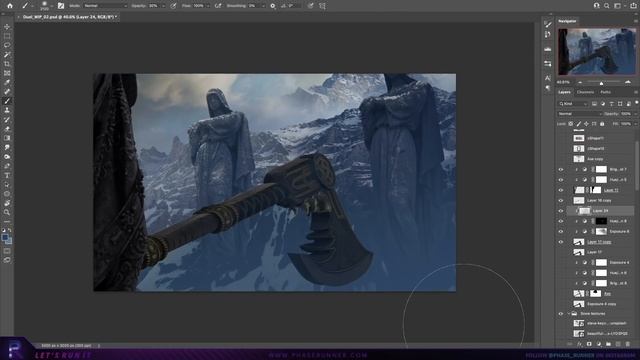Select the Duel_WIP_02.psd document tab
The image size is (640, 360).
click(x=69, y=17)
